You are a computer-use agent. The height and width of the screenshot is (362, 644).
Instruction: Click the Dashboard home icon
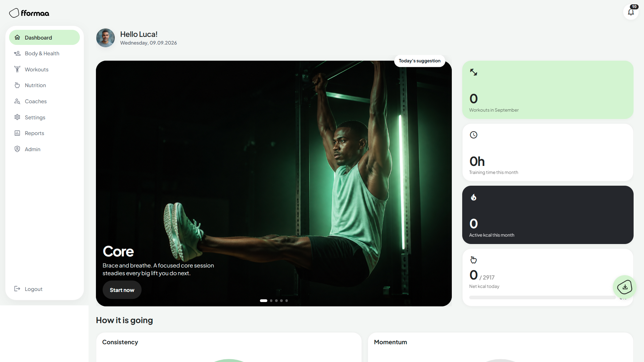(x=17, y=38)
